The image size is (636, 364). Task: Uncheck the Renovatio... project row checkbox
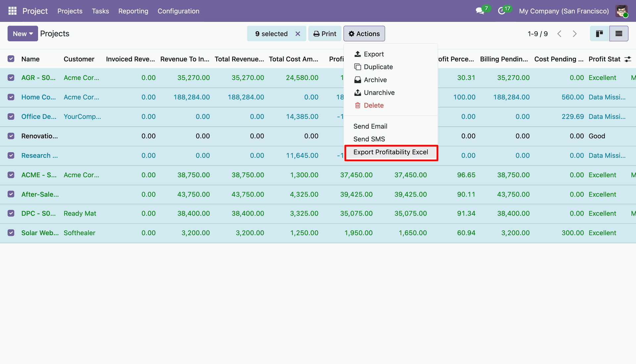click(x=11, y=136)
